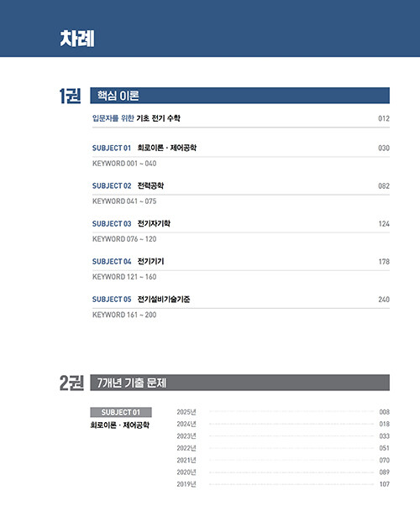
Task: Open SUBJECT 03 전기자기학 entry
Action: pyautogui.click(x=241, y=223)
